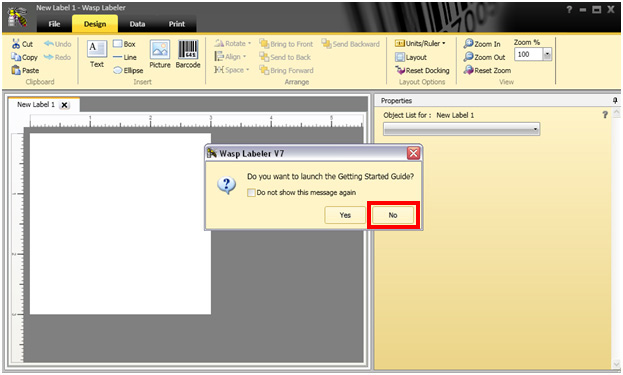Switch to the Design tab
Viewport: 623px width, 375px height.
point(95,24)
